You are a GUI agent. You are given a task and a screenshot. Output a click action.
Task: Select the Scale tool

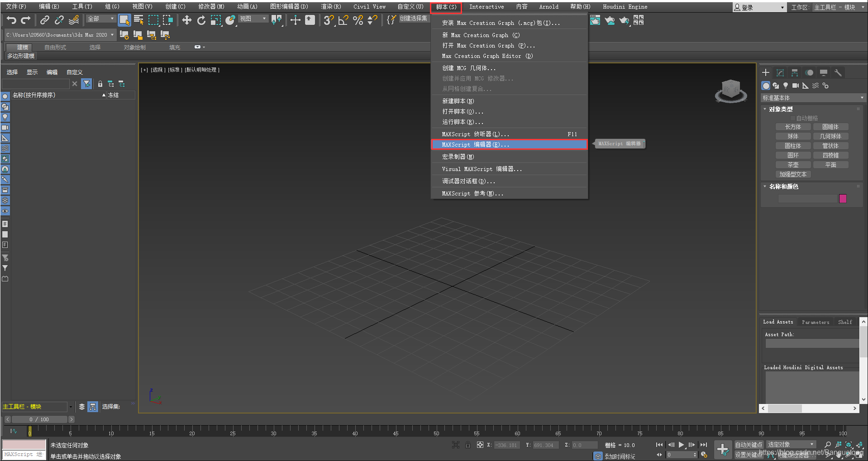[x=216, y=20]
